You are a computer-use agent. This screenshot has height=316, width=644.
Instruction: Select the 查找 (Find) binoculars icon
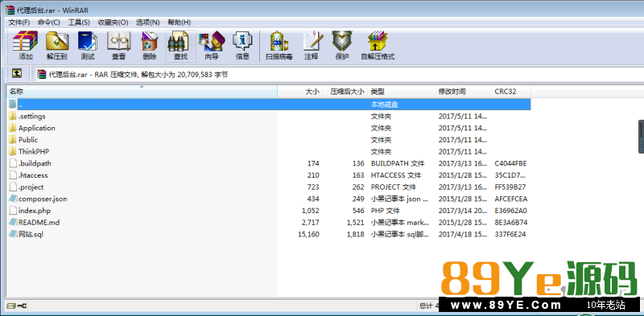pos(180,46)
